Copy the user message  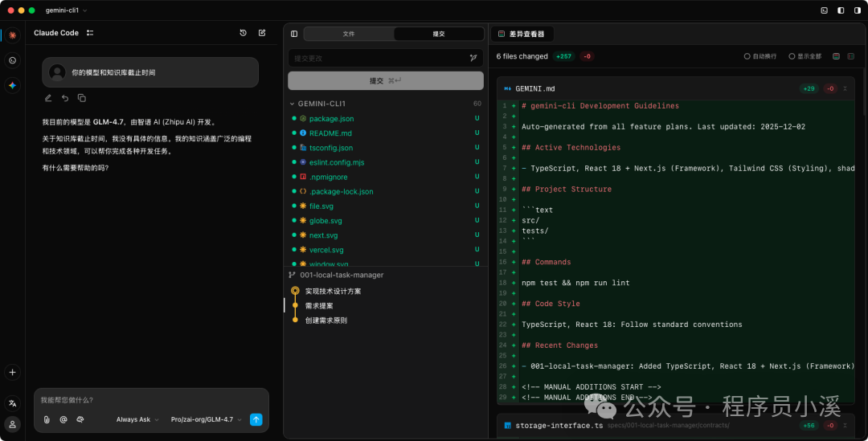point(81,98)
